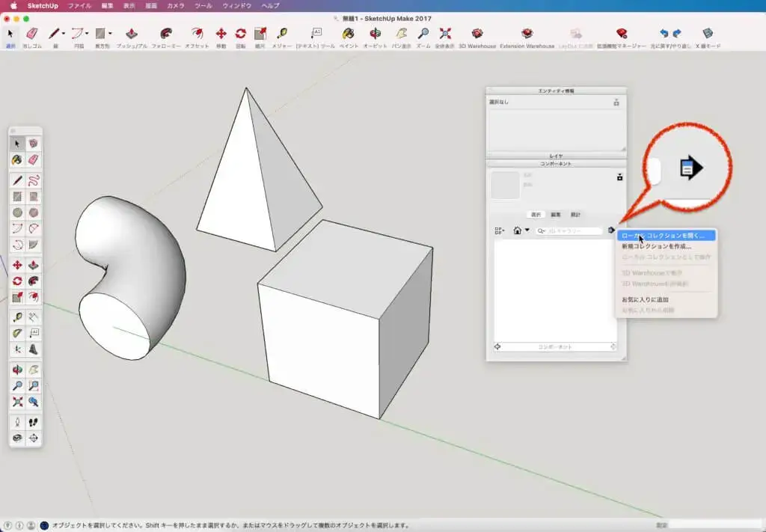Select the Polygon tool in left palette
The image size is (766, 532).
[x=33, y=213]
